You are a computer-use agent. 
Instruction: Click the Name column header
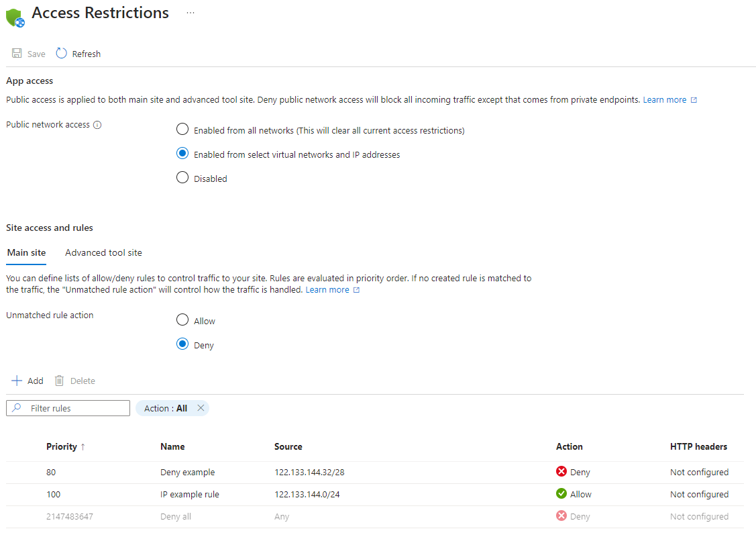(x=172, y=447)
